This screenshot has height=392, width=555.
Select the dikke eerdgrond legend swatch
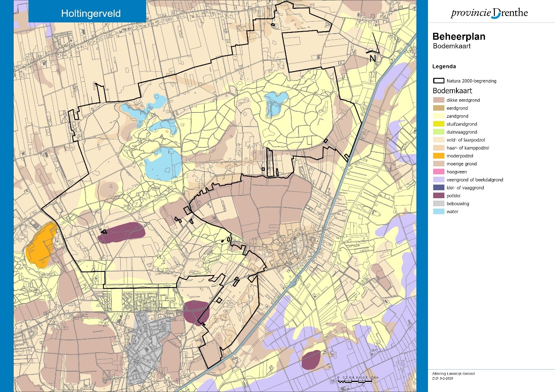click(438, 100)
